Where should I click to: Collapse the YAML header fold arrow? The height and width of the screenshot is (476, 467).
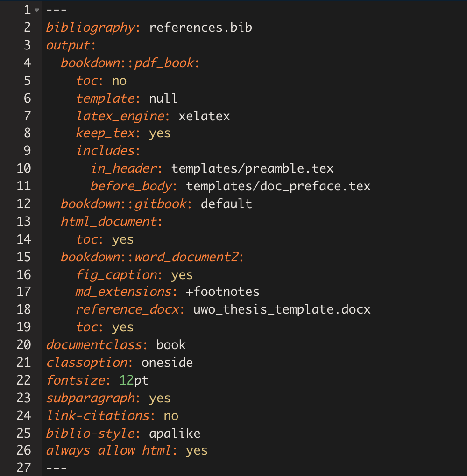tap(36, 10)
